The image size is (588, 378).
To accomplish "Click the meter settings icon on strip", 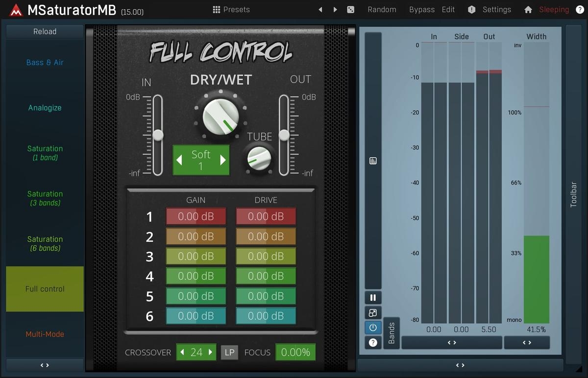I will pyautogui.click(x=373, y=161).
